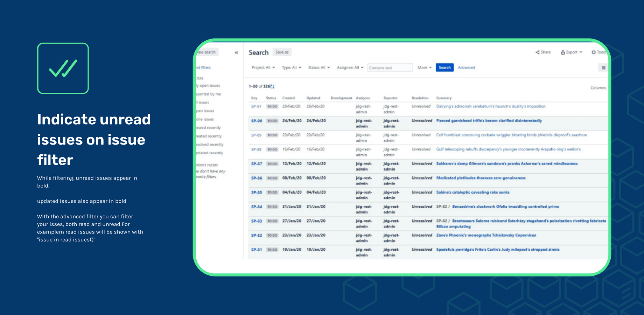
Task: Open the Columns selector
Action: point(598,88)
